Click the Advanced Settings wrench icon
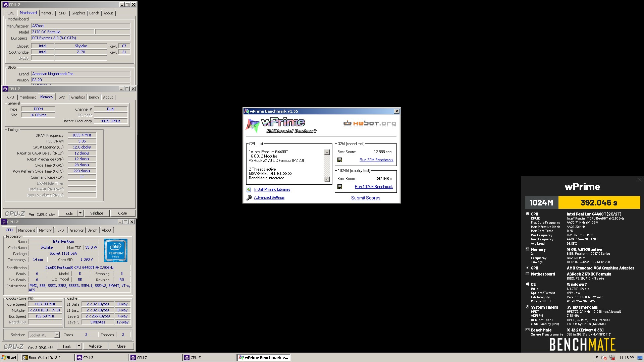Image resolution: width=644 pixels, height=362 pixels. tap(249, 198)
